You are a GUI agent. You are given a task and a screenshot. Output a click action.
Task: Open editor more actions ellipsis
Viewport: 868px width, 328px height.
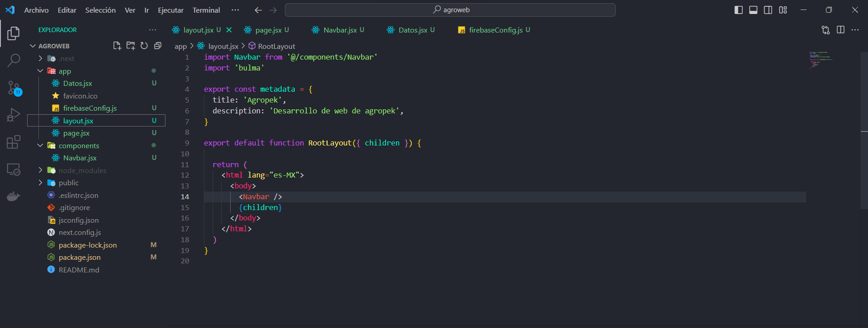click(855, 30)
